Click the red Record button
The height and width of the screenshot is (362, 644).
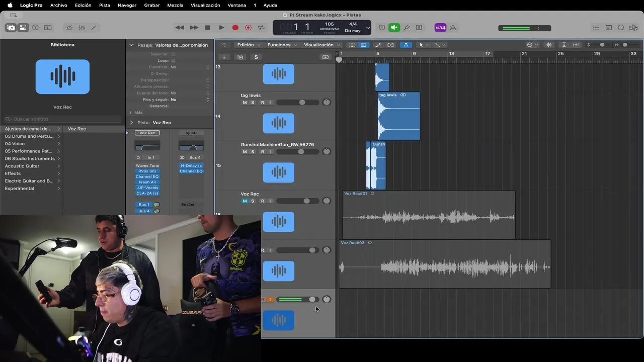[235, 28]
